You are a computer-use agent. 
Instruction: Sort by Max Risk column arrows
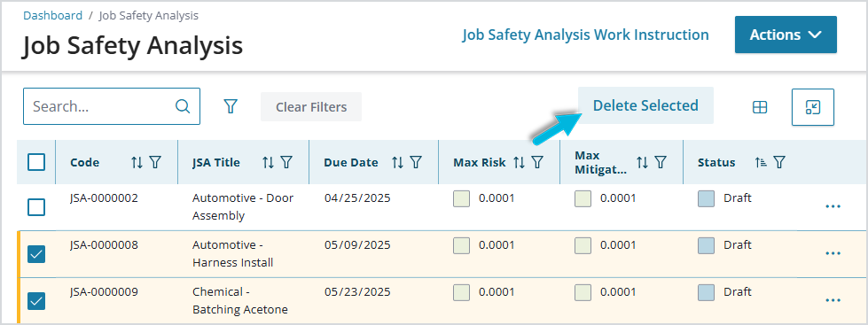click(519, 162)
